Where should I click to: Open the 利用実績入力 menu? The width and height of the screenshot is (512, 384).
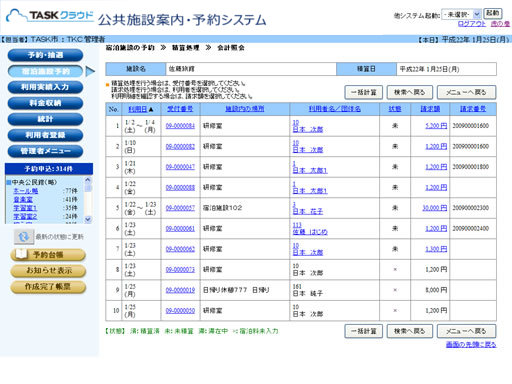click(x=45, y=87)
